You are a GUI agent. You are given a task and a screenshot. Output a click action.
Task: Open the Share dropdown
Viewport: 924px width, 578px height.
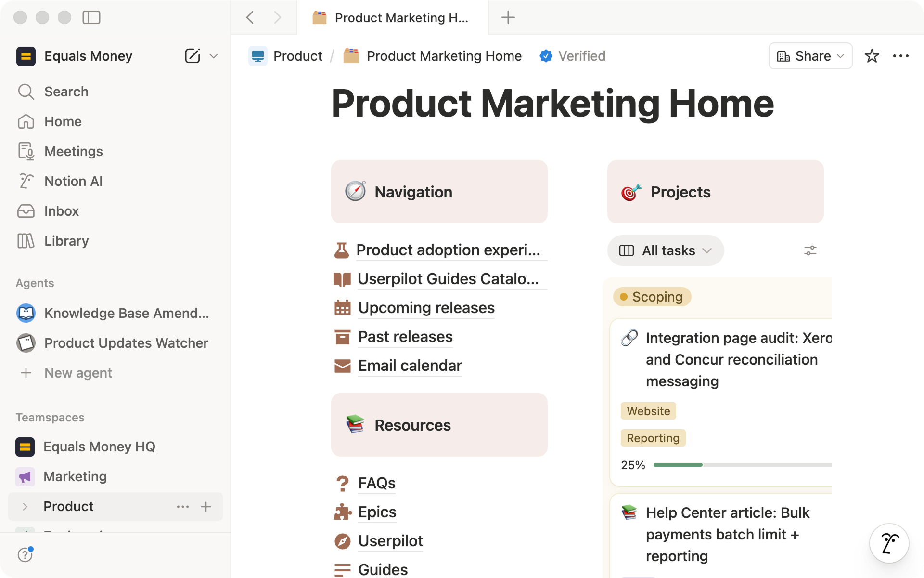(x=810, y=56)
